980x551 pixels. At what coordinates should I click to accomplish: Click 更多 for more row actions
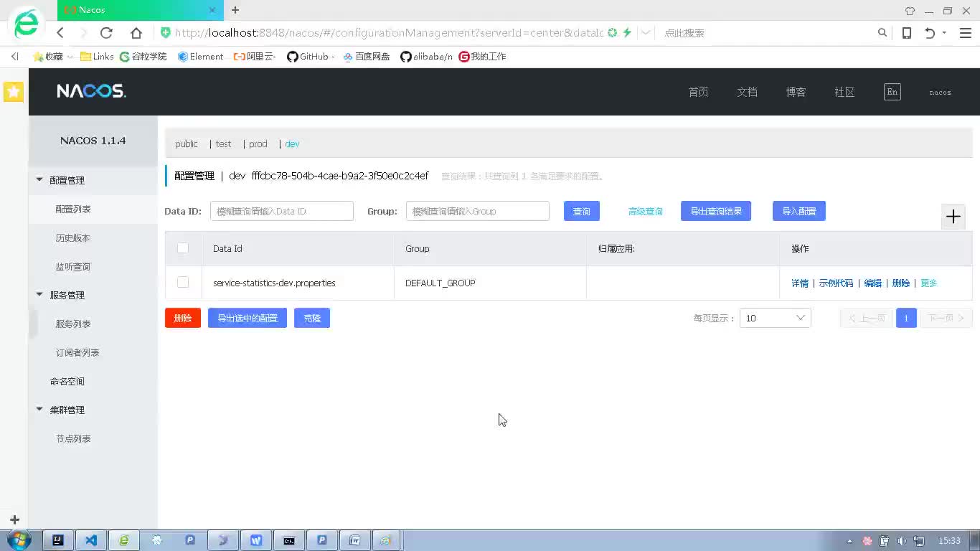(x=929, y=283)
